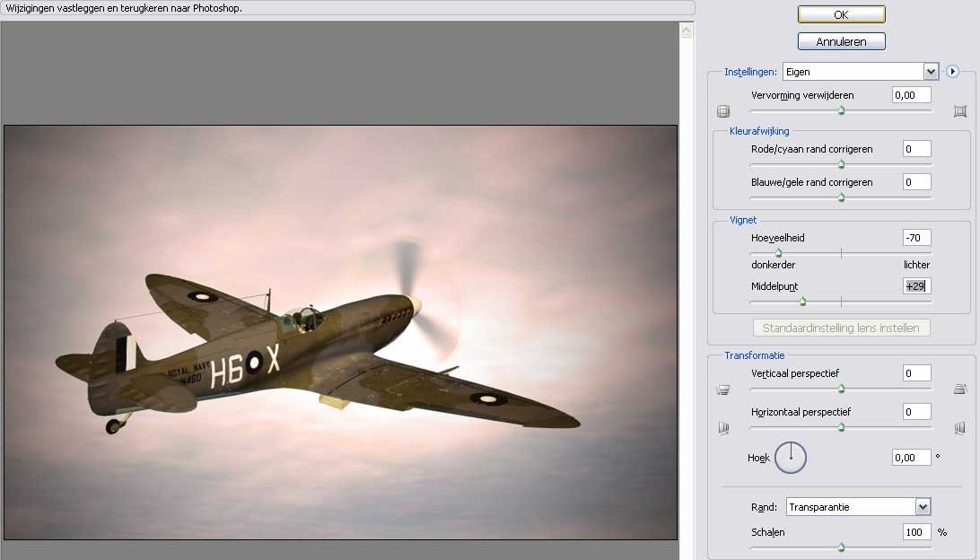The width and height of the screenshot is (980, 560).
Task: Click the Vervorming verwijderen slider handle
Action: [x=841, y=110]
